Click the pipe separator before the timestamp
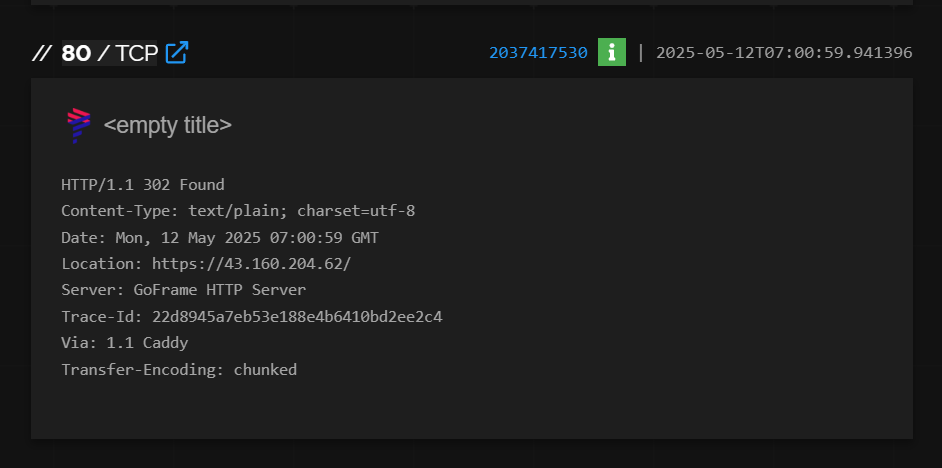The height and width of the screenshot is (468, 942). [x=640, y=53]
